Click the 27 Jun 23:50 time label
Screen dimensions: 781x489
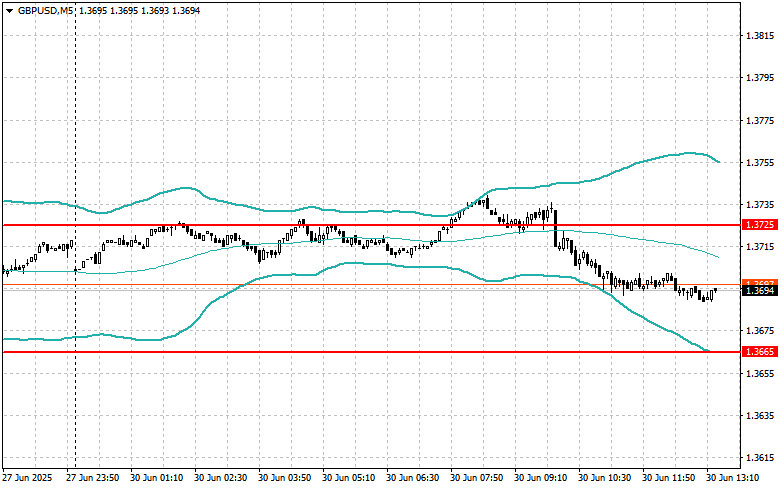(x=93, y=478)
